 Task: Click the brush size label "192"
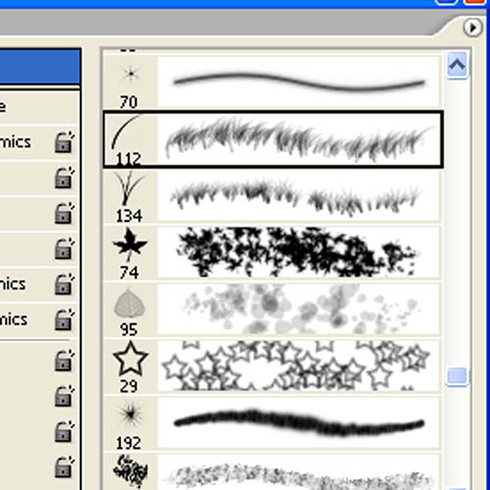click(x=129, y=443)
